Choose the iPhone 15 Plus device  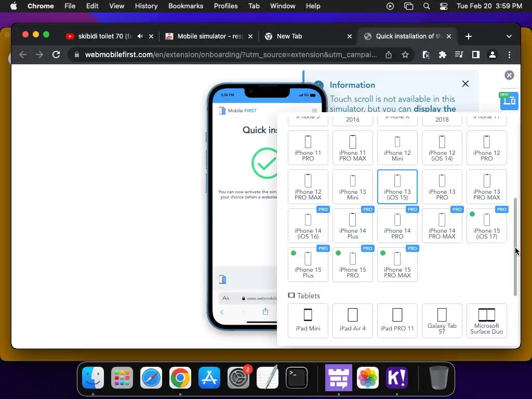308,265
